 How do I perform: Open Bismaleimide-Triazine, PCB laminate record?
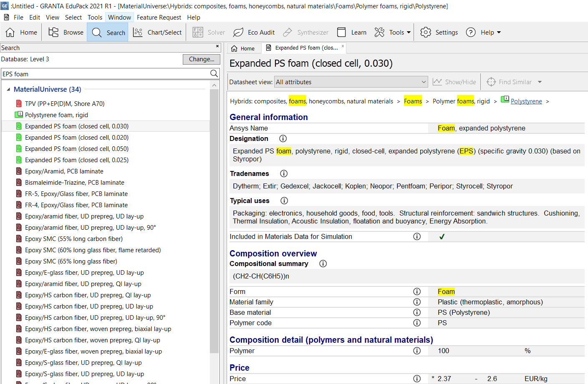[x=75, y=183]
